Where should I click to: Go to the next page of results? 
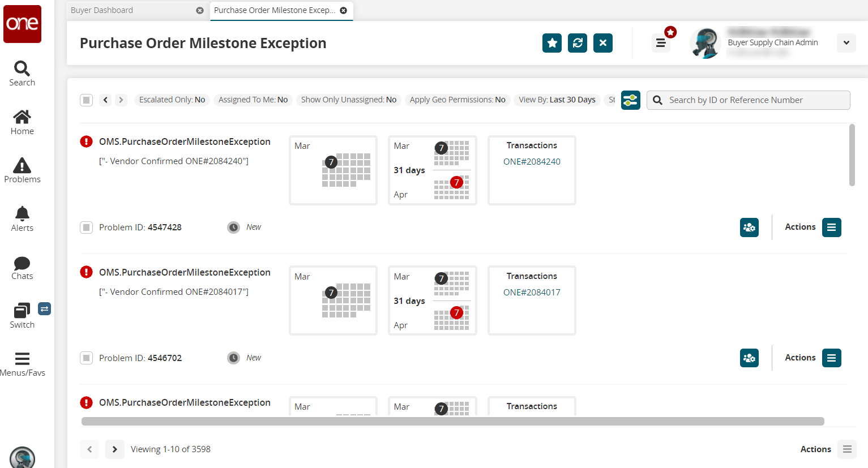point(115,449)
